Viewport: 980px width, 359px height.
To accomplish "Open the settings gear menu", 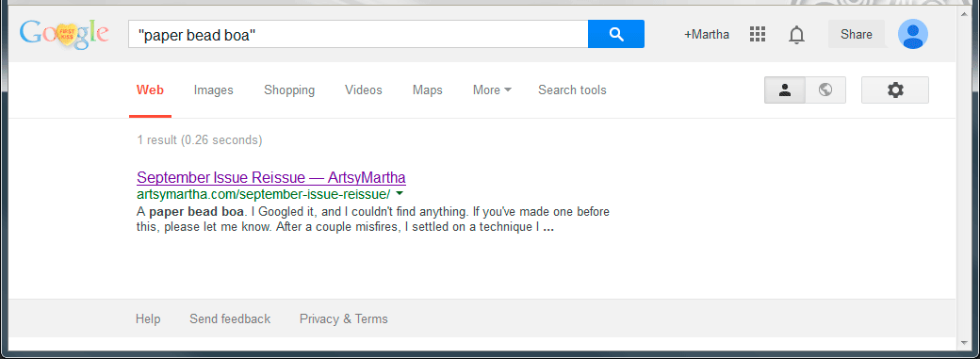I will pyautogui.click(x=895, y=90).
